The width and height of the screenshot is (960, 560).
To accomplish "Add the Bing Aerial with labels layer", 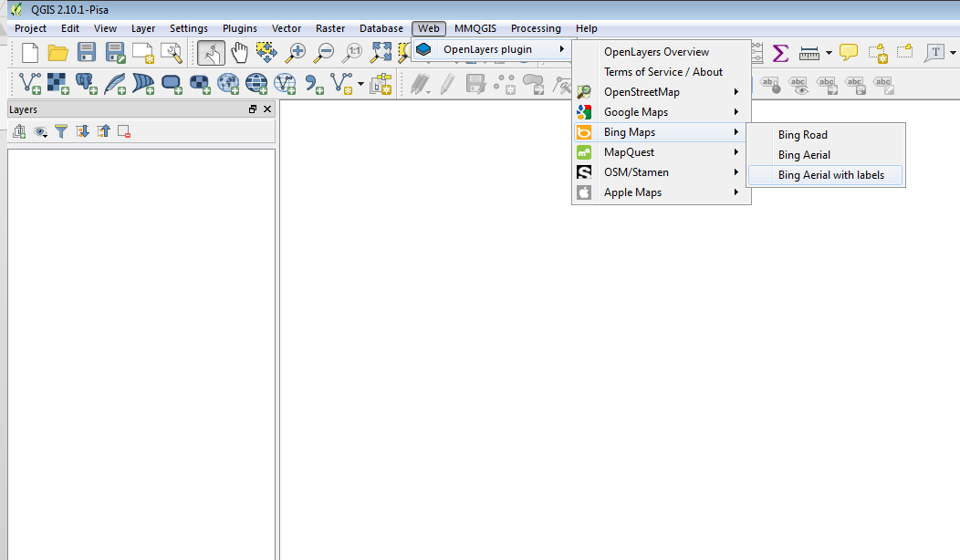I will [x=825, y=175].
